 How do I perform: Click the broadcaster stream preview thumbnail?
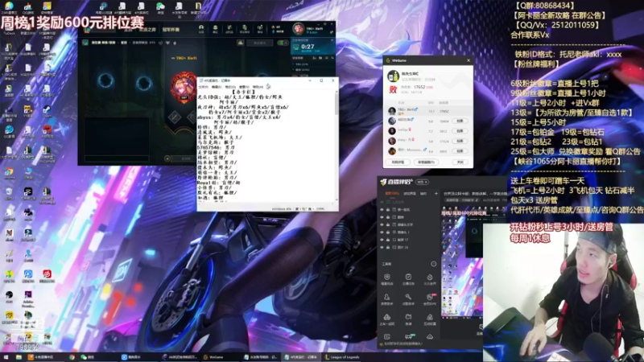tap(462, 261)
